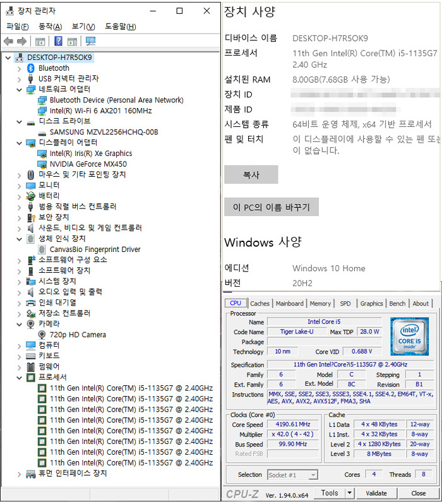The height and width of the screenshot is (504, 442).
Task: Click the printer icon for 인쇄 대기열
Action: point(30,303)
